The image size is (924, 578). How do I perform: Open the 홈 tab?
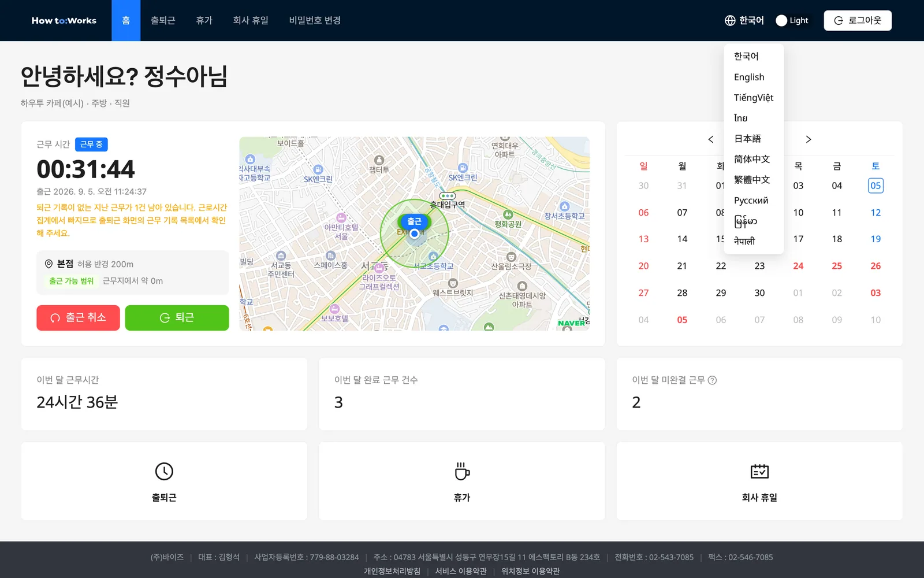pyautogui.click(x=126, y=20)
